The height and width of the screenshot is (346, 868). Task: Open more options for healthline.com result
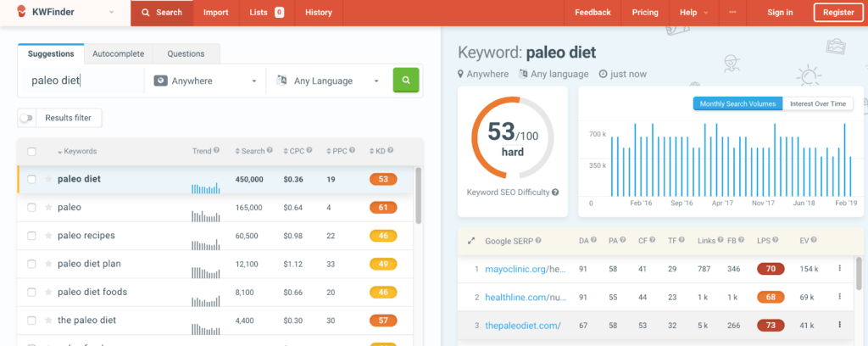(839, 297)
